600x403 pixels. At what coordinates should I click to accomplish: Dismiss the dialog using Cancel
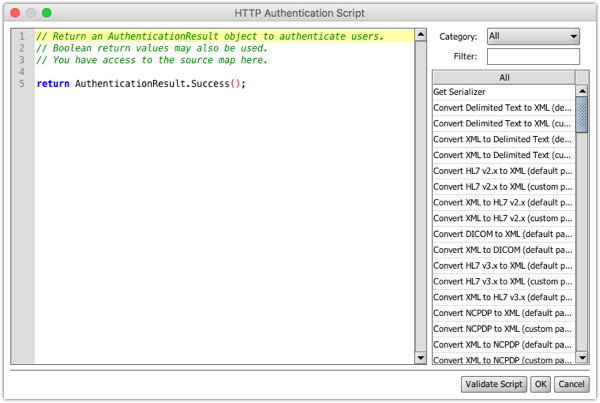[x=572, y=384]
